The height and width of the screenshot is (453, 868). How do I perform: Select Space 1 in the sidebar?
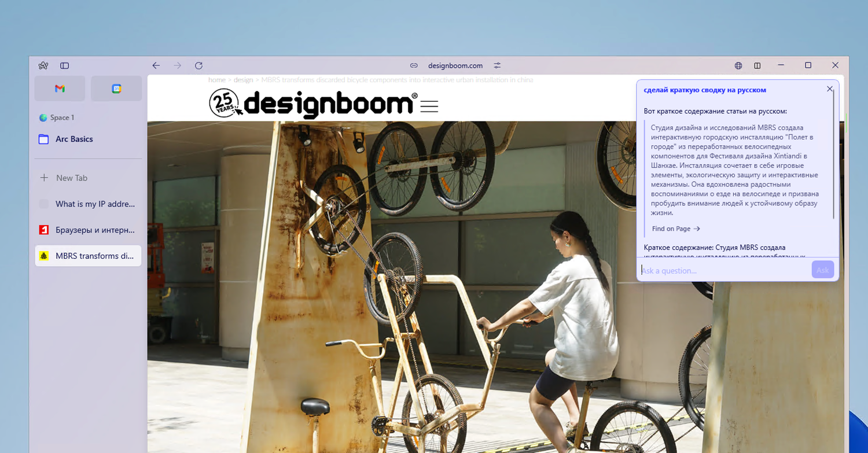57,117
